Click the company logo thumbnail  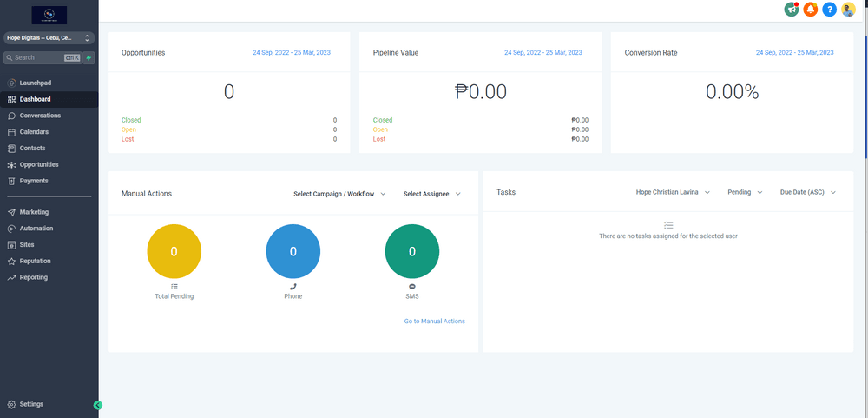[49, 15]
